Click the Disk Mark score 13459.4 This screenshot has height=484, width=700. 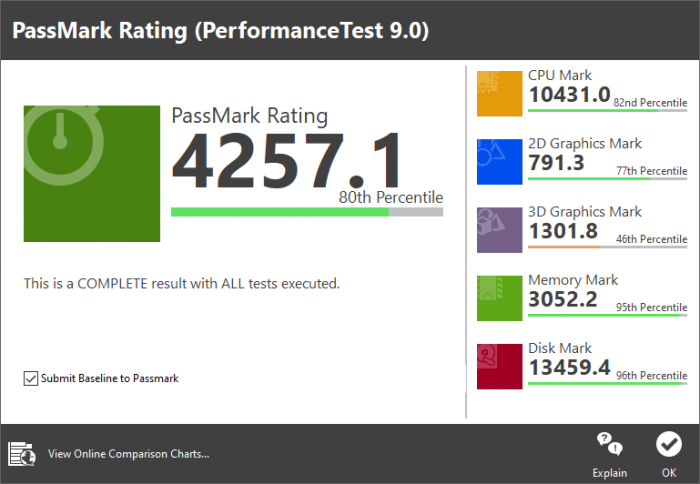click(569, 368)
